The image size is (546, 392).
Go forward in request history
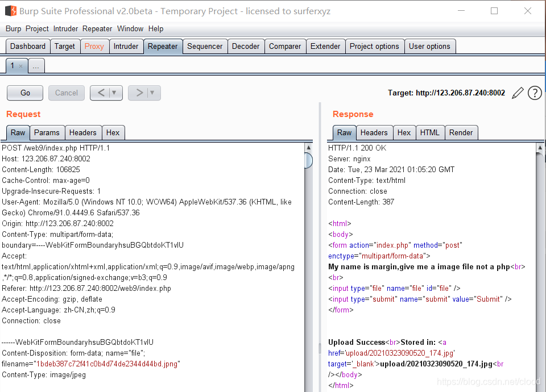point(139,93)
